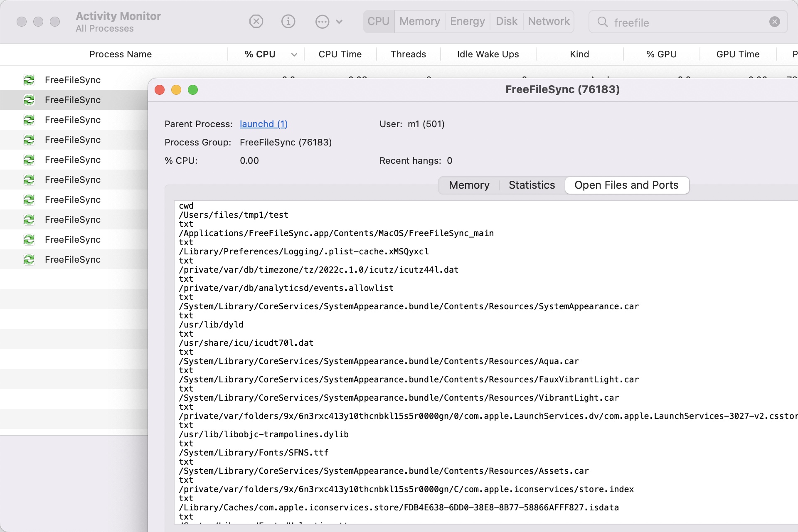798x532 pixels.
Task: Click the 'FauxVibrantLight.car' path line
Action: pyautogui.click(x=409, y=379)
